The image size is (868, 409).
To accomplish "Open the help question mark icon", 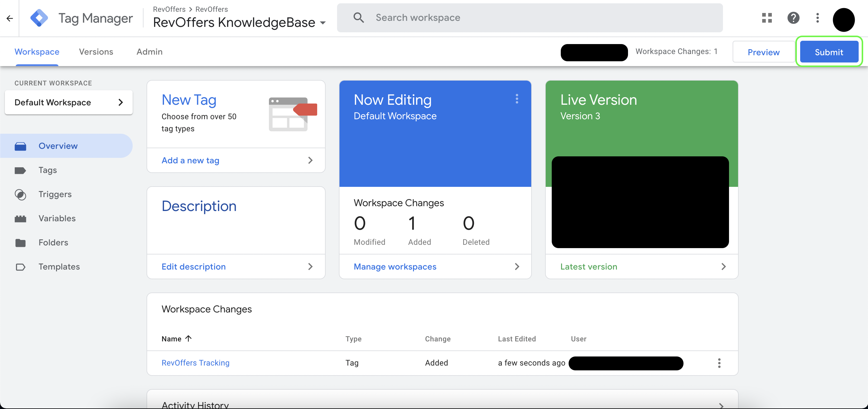I will pos(793,18).
